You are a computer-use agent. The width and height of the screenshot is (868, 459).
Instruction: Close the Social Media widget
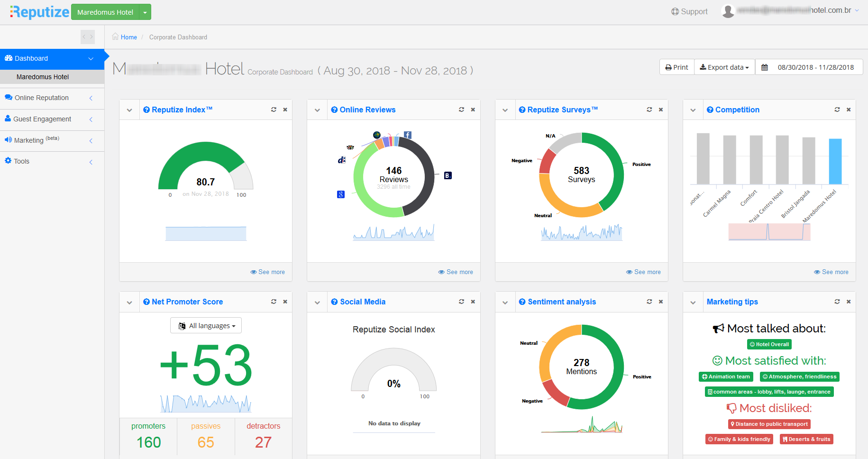coord(473,302)
